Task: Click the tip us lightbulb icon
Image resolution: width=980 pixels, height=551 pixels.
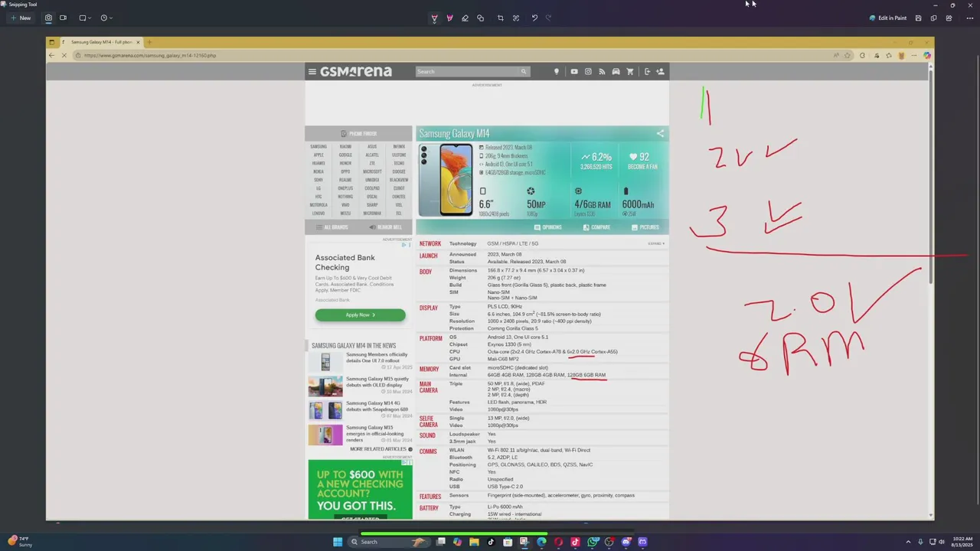Action: (557, 71)
